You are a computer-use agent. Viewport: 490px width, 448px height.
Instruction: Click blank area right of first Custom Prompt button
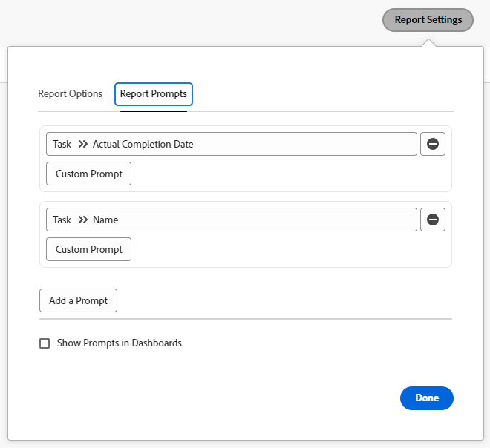[290, 174]
